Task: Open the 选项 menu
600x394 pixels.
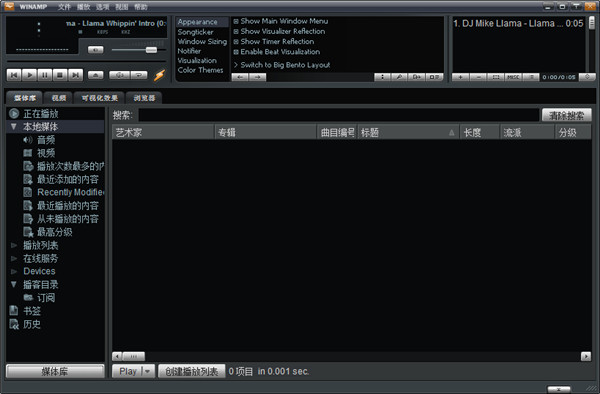Action: (103, 7)
